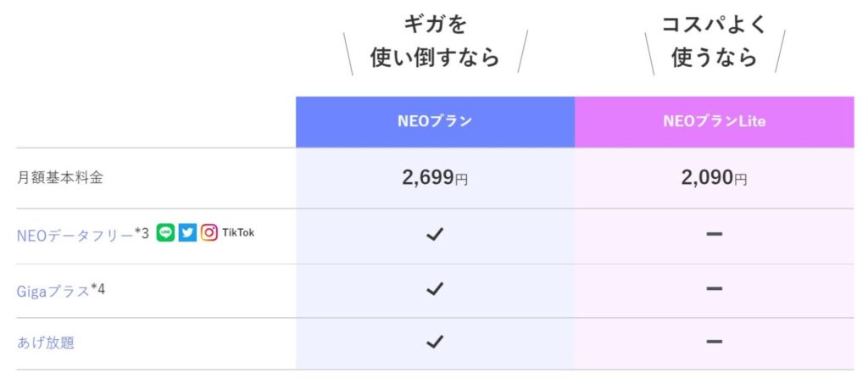The width and height of the screenshot is (868, 384).
Task: Click NEOプランLite dash for あげ放題
Action: pos(714,342)
